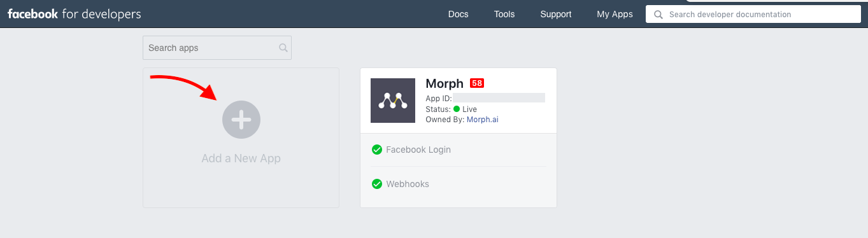Open the Morph app logo thumbnail
This screenshot has height=238, width=868.
pos(393,101)
